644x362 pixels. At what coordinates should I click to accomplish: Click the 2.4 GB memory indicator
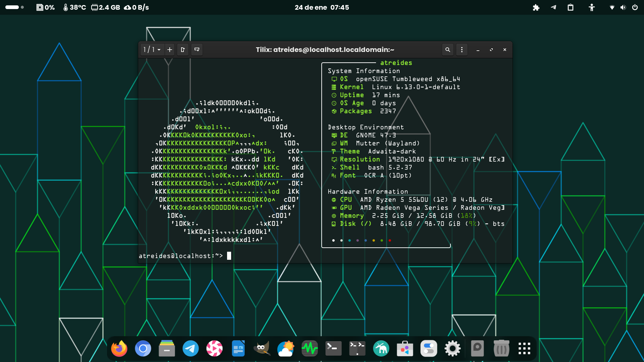106,7
